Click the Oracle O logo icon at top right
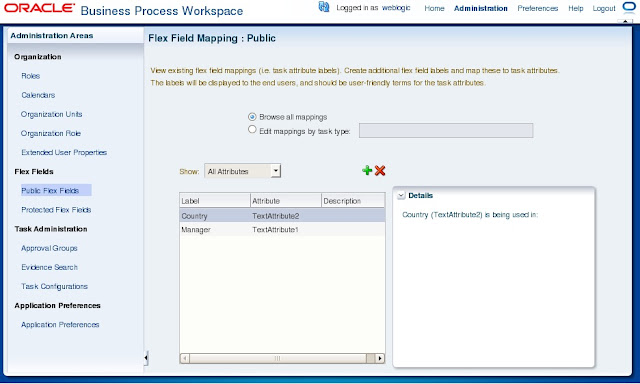The width and height of the screenshot is (640, 384). [x=629, y=7]
